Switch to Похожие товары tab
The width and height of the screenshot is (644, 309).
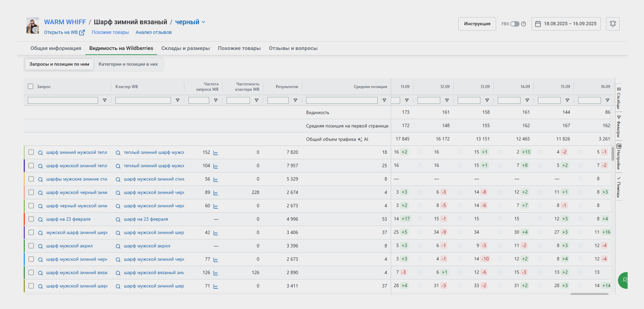239,48
